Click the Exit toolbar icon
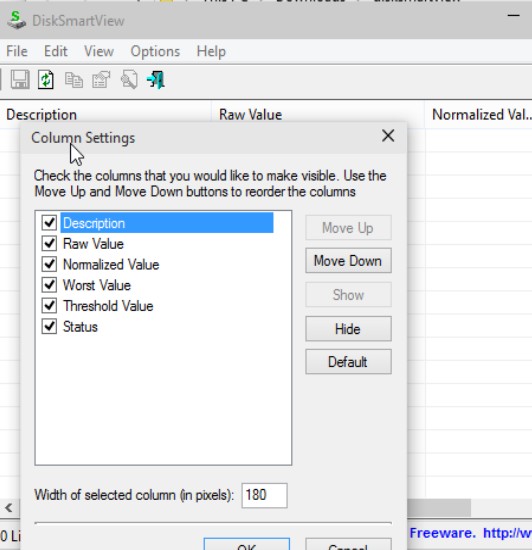 (x=156, y=80)
